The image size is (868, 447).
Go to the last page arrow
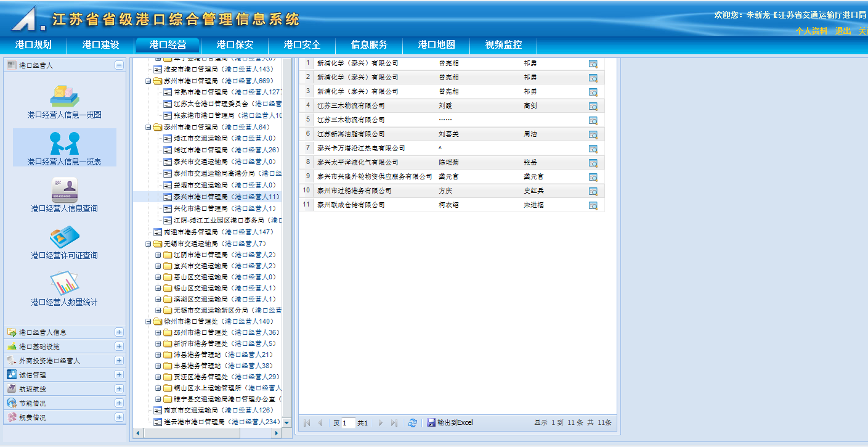tap(394, 423)
